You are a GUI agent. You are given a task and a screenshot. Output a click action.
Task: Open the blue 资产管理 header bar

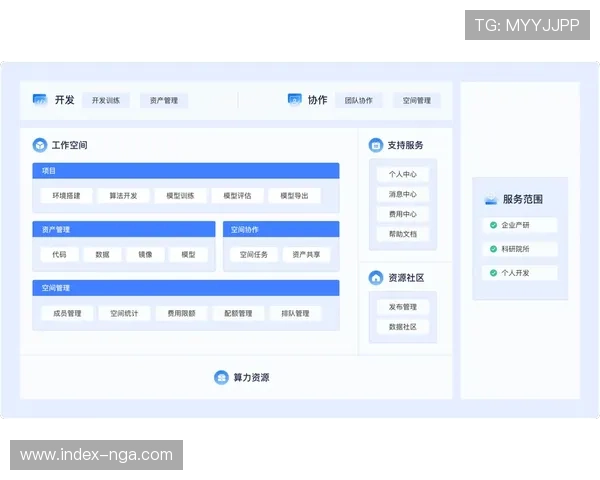tap(124, 229)
